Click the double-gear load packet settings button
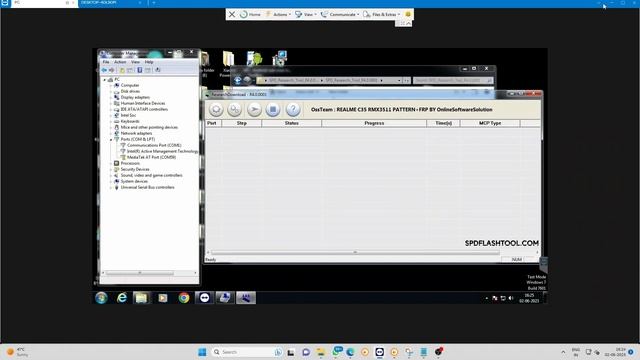Screen dimensions: 640x360 [235, 109]
